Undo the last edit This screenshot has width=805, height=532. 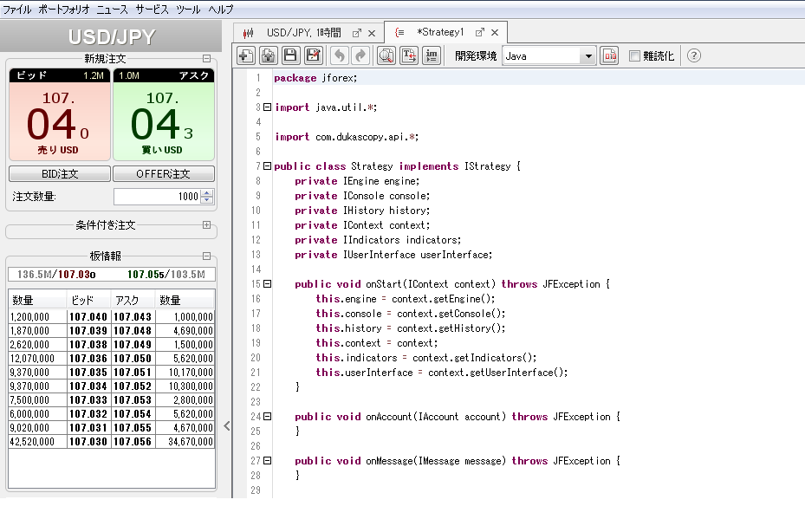(x=340, y=55)
